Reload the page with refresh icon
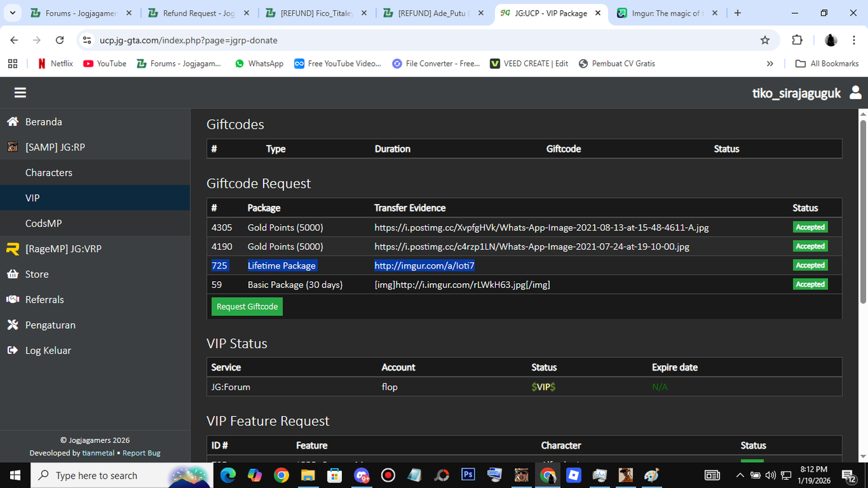Viewport: 868px width, 488px height. coord(60,40)
